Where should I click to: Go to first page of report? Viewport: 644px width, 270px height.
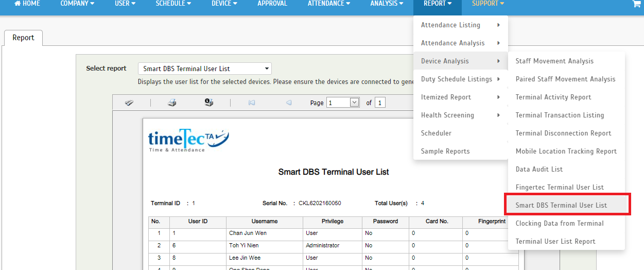pos(252,103)
